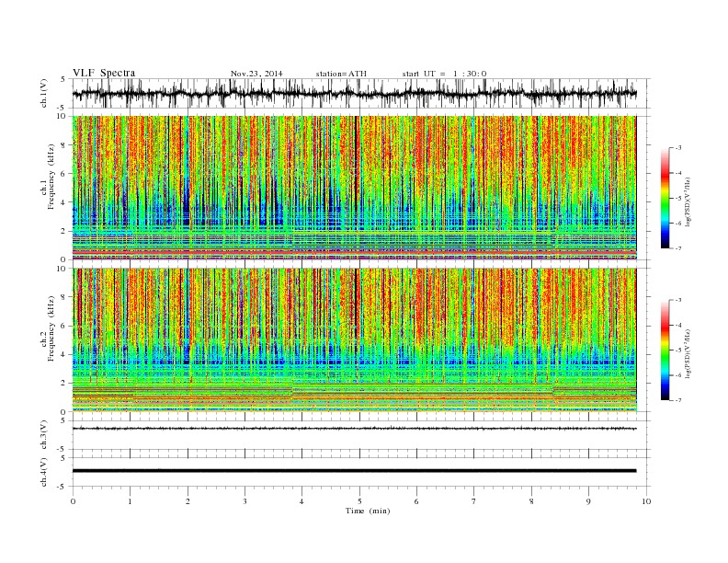The image size is (728, 563).
Task: Click the '5' tick on the time axis
Action: (359, 501)
